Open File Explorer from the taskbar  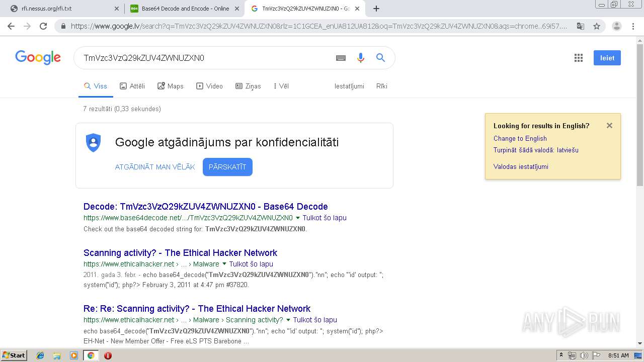pyautogui.click(x=57, y=355)
